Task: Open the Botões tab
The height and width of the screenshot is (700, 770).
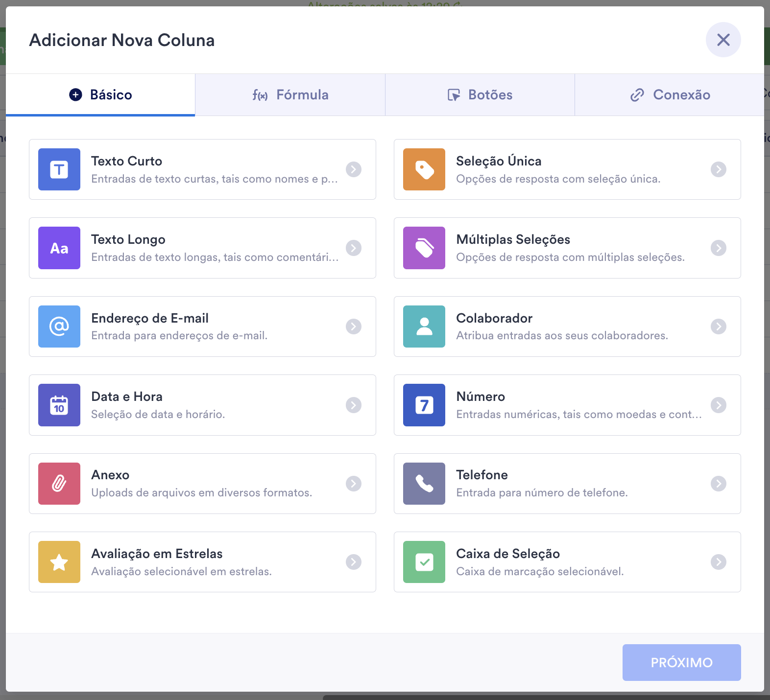Action: coord(480,95)
